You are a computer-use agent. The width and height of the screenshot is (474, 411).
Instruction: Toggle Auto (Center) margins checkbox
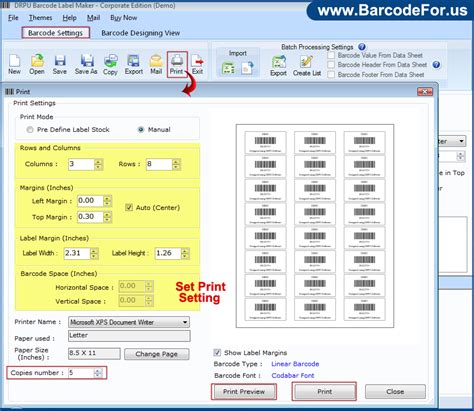pyautogui.click(x=129, y=208)
